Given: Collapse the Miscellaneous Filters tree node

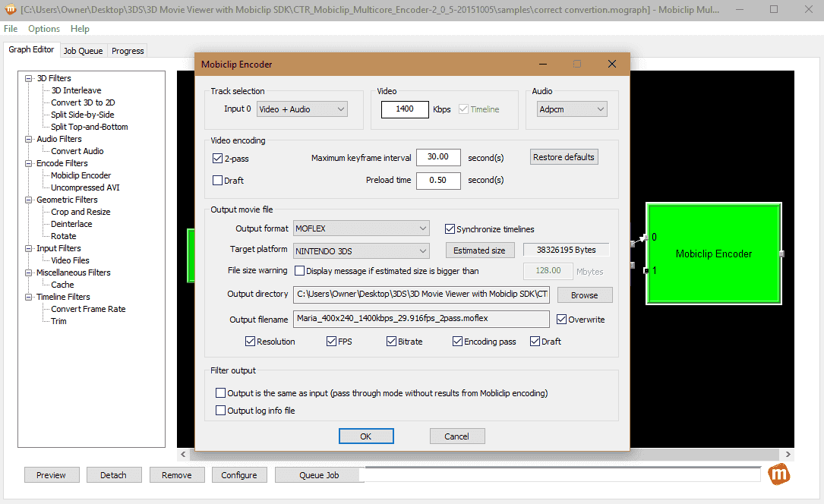Looking at the screenshot, I should (28, 272).
